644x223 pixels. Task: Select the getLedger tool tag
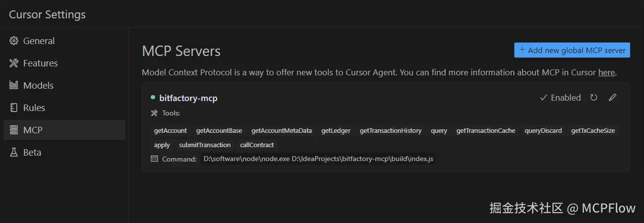coord(336,131)
